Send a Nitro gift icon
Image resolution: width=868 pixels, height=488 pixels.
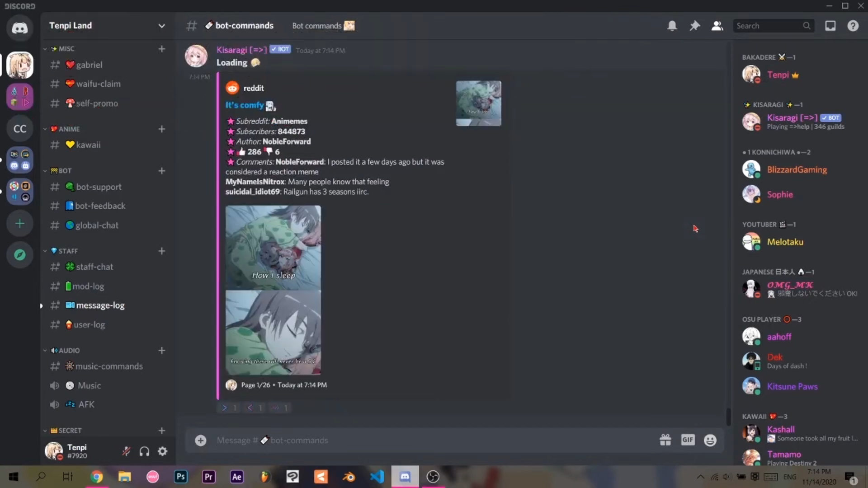pyautogui.click(x=665, y=440)
